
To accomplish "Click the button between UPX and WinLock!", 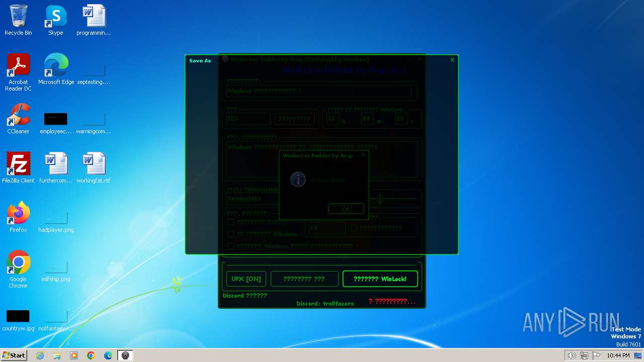I will [304, 279].
